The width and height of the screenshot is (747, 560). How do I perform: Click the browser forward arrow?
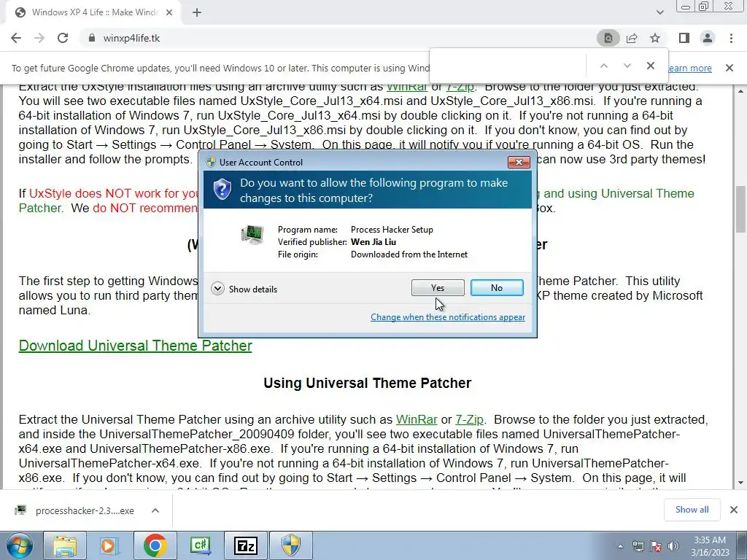[x=39, y=38]
